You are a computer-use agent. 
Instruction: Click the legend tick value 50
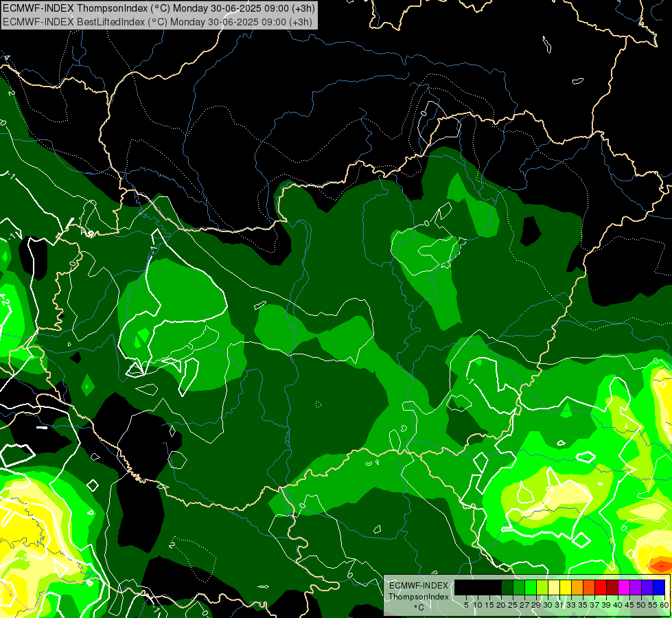click(642, 605)
